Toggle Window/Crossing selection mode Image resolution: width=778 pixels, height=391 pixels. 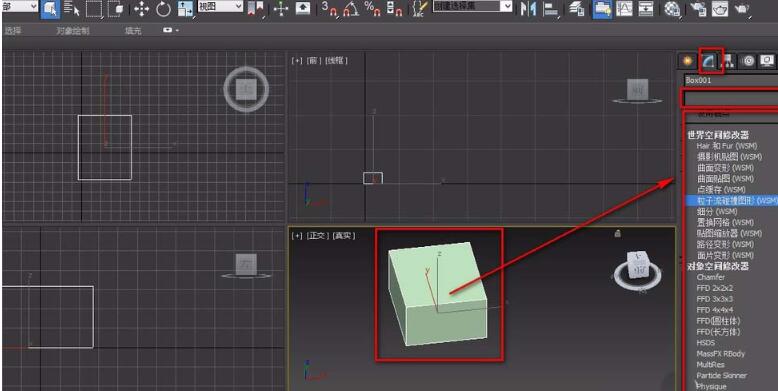pyautogui.click(x=116, y=8)
